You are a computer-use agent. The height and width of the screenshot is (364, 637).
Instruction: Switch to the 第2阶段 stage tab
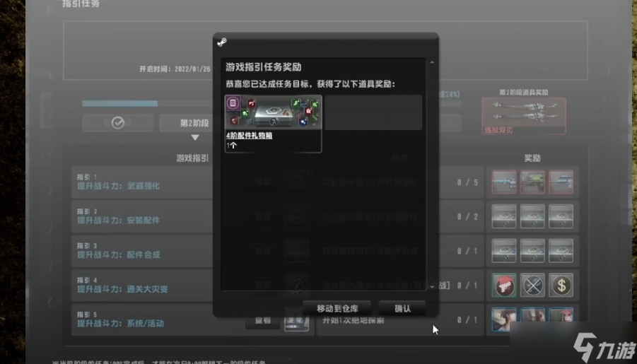[185, 123]
